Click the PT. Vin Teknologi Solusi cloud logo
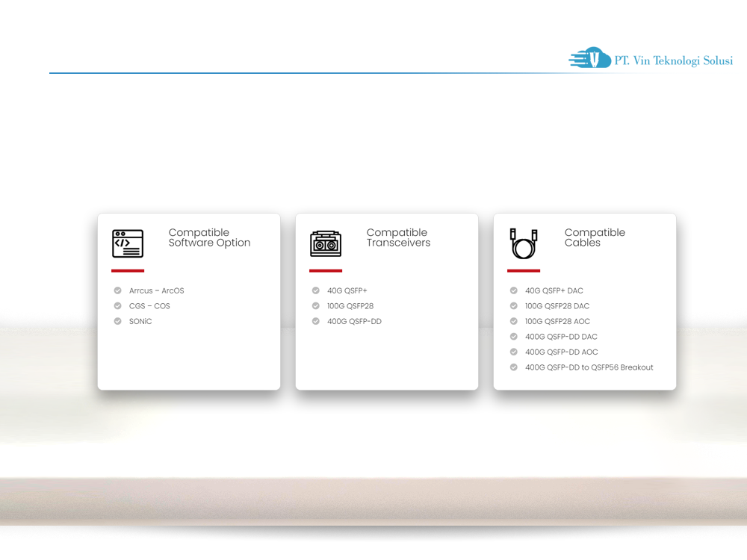The image size is (747, 560). click(x=589, y=58)
